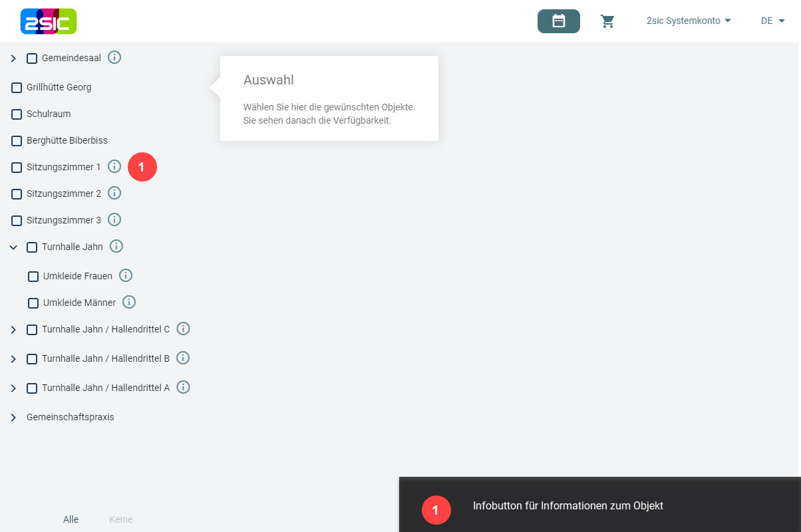The width and height of the screenshot is (801, 532).
Task: Open info button for Sitzungszimmer 3
Action: click(114, 219)
